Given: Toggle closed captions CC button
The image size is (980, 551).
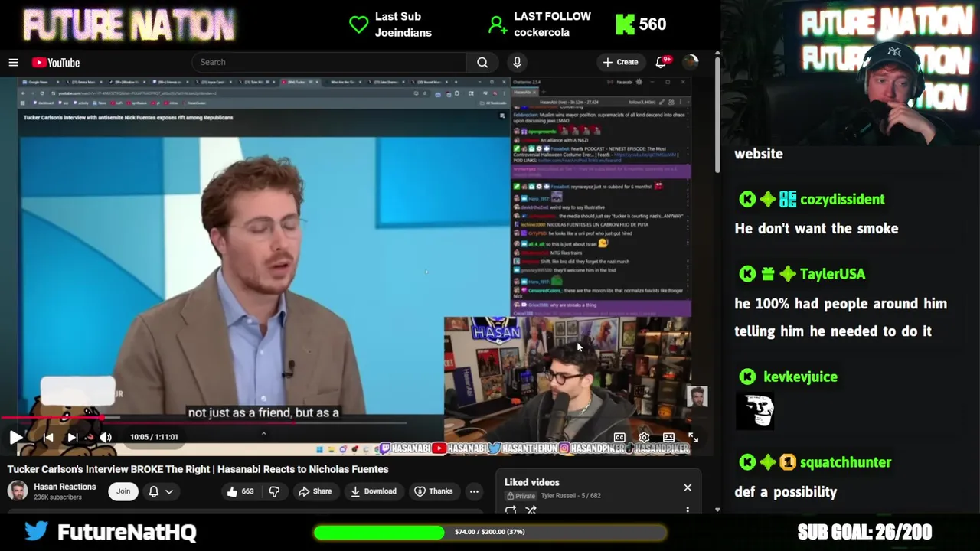Looking at the screenshot, I should click(619, 437).
